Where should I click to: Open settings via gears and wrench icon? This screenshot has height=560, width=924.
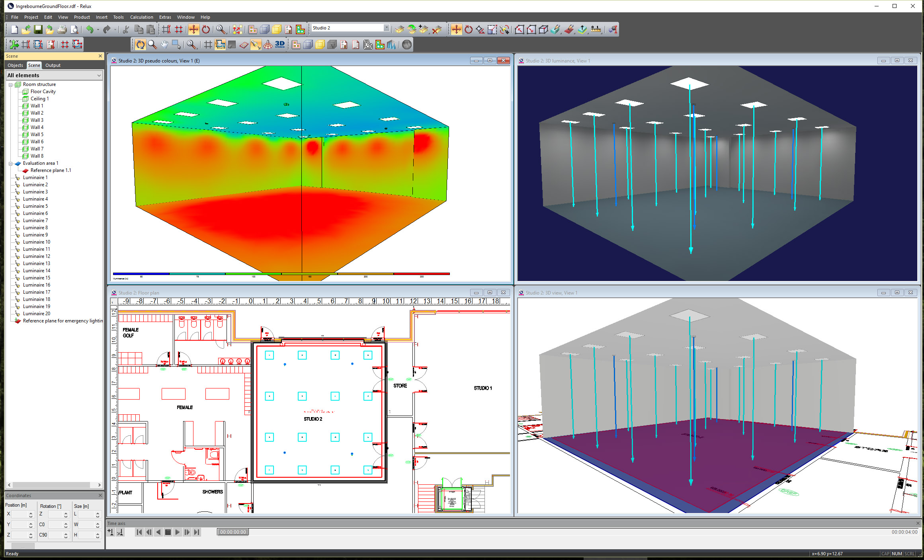613,29
